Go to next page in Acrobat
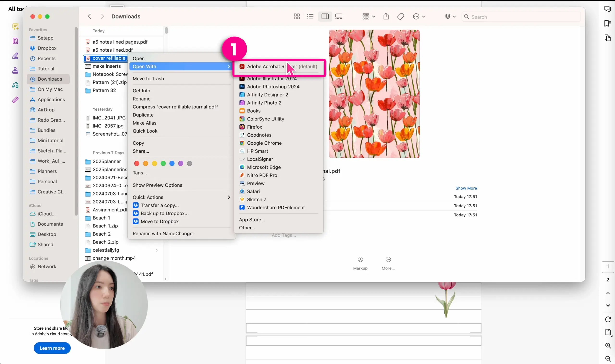Image resolution: width=615 pixels, height=364 pixels. pyautogui.click(x=608, y=305)
